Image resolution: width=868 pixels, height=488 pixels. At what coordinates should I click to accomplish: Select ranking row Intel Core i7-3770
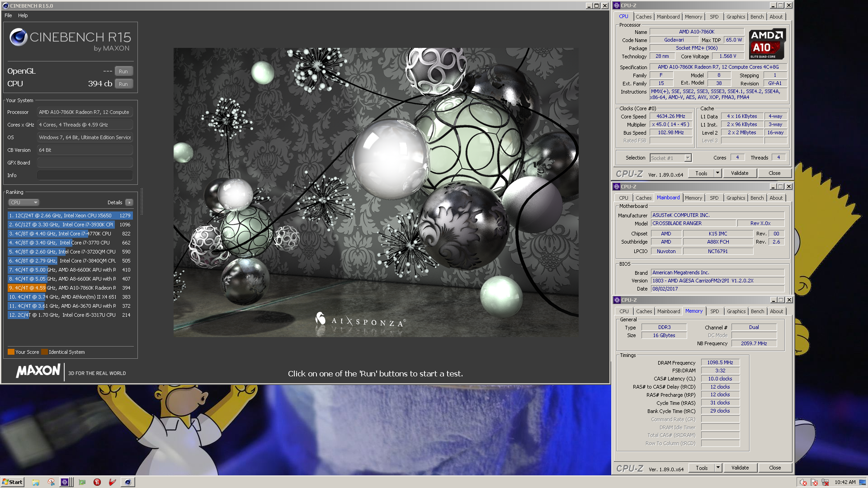point(70,243)
